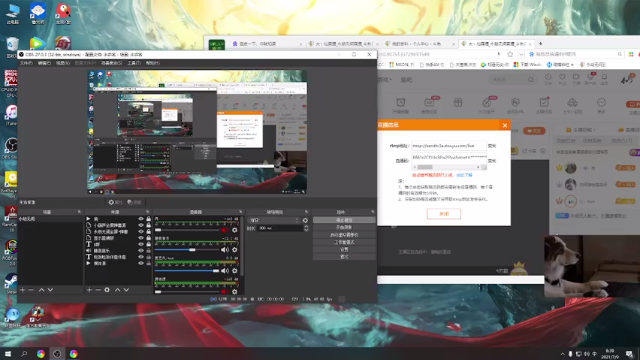This screenshot has width=640, height=360.
Task: Click the rtmp address input field in the dialog
Action: 449,146
